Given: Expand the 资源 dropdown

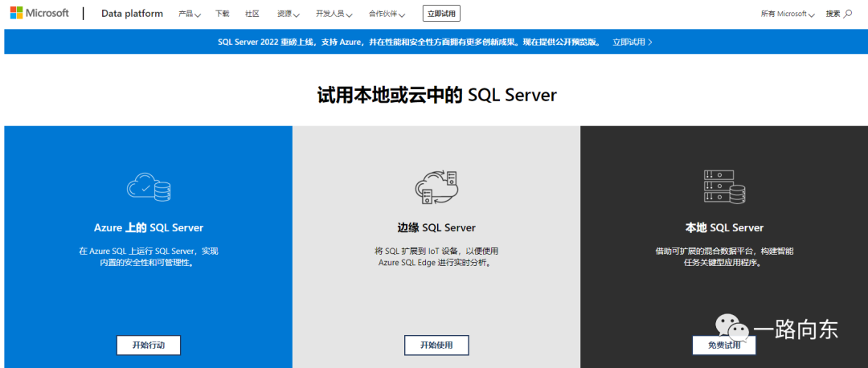Looking at the screenshot, I should [289, 14].
